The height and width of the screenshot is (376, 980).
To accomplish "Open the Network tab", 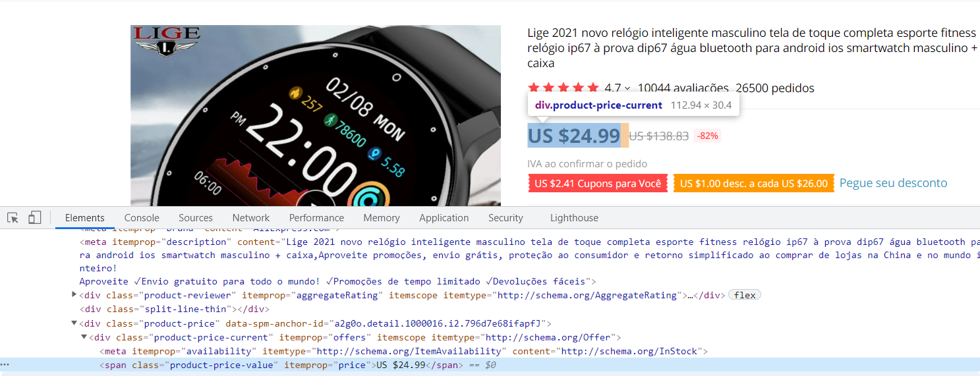I will pyautogui.click(x=250, y=217).
